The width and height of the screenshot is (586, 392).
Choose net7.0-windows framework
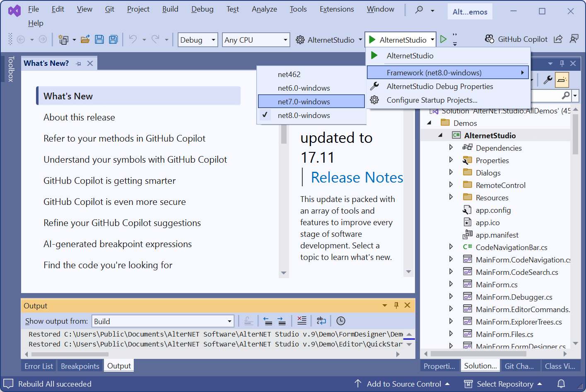pyautogui.click(x=311, y=101)
